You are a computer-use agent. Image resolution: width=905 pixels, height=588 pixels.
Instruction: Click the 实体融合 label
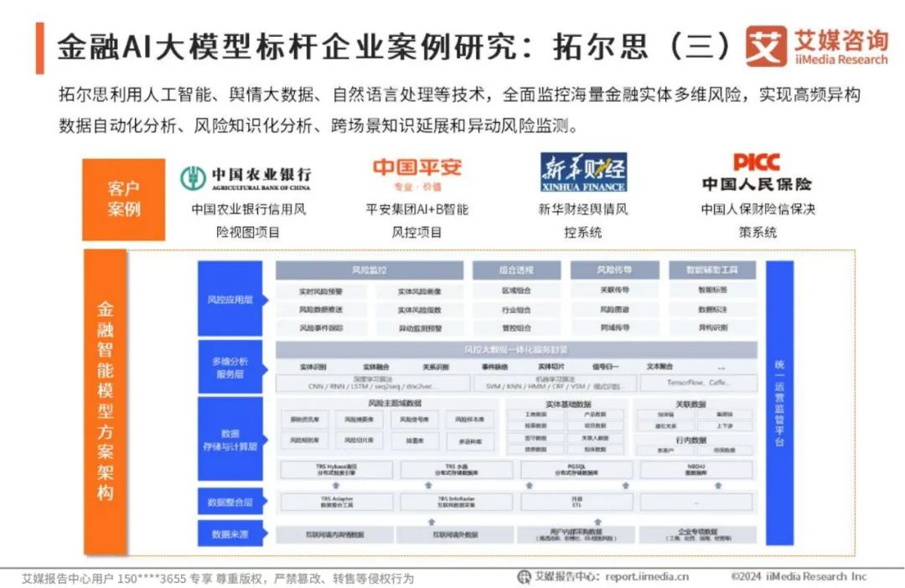(375, 367)
